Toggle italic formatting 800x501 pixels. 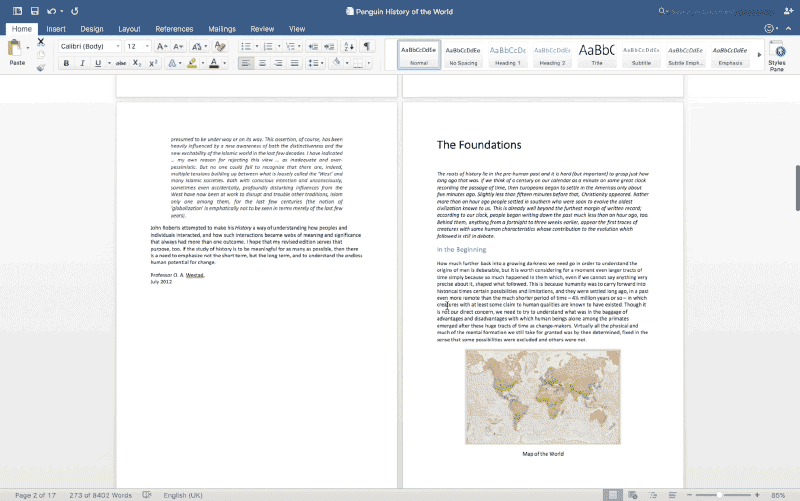[x=83, y=63]
